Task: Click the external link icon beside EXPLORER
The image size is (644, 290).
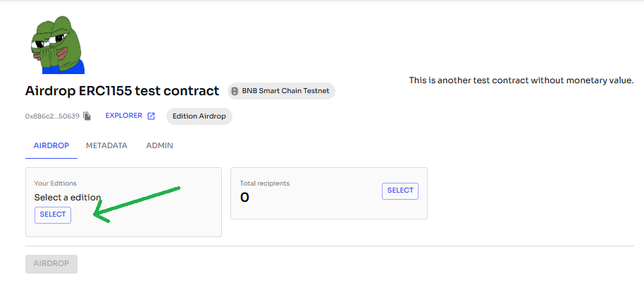Action: tap(151, 116)
